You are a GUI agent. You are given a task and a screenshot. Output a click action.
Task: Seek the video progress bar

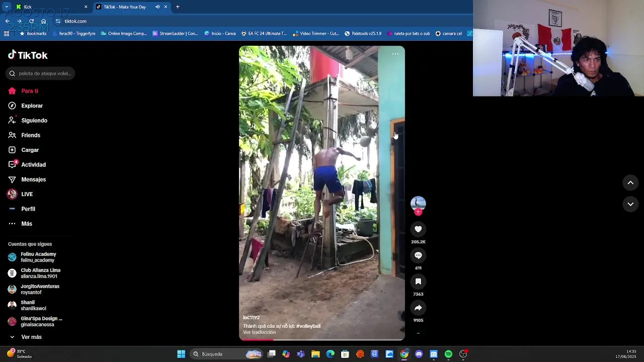pos(322,340)
